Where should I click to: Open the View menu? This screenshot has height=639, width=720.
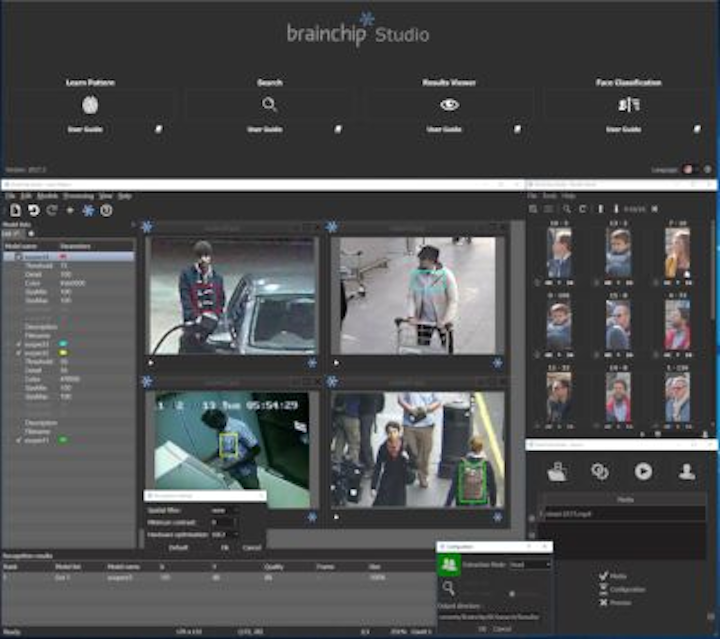click(x=106, y=196)
